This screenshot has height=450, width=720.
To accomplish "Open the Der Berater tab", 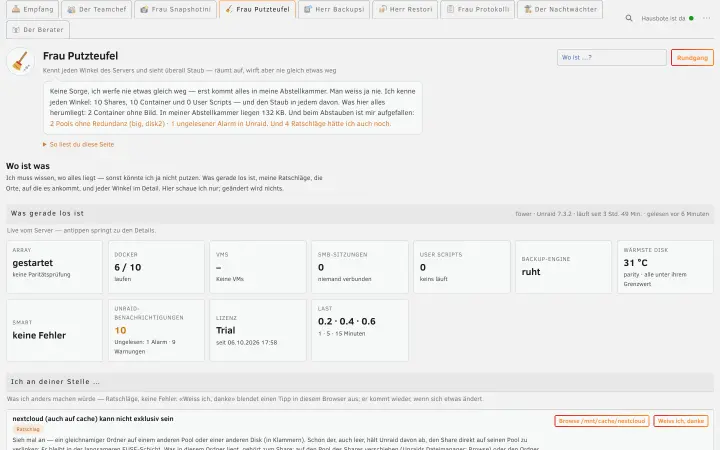I will coord(38,29).
